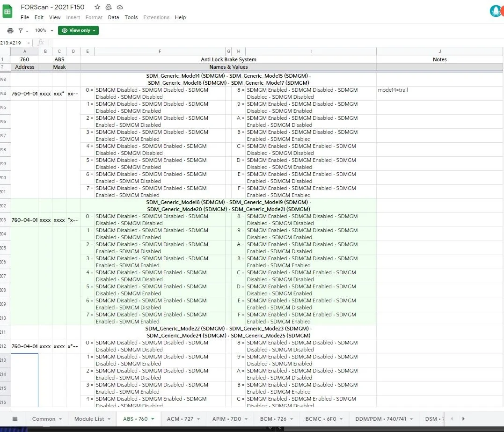Open APIM • 7D0 tab dropdown arrow

point(246,419)
